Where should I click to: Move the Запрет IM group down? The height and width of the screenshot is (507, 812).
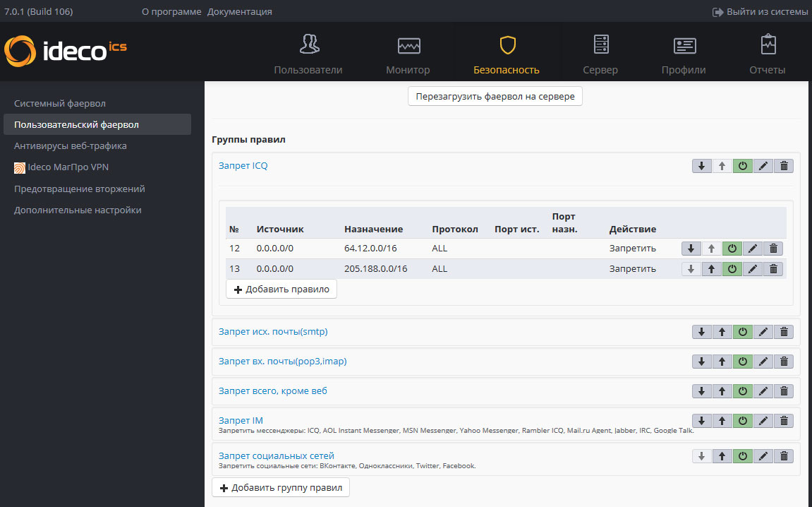point(702,421)
